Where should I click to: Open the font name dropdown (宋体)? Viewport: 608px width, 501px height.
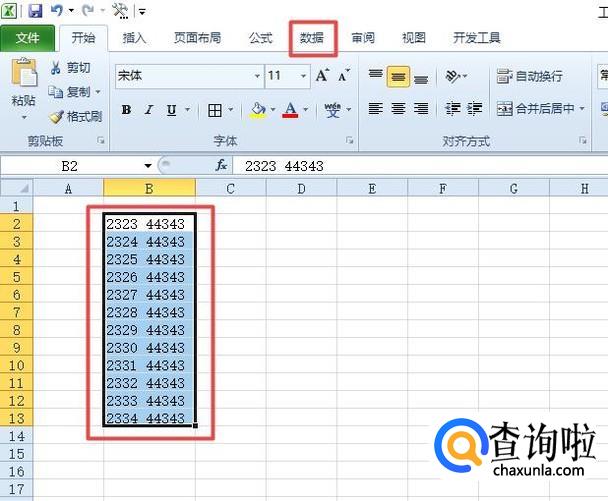[x=257, y=76]
